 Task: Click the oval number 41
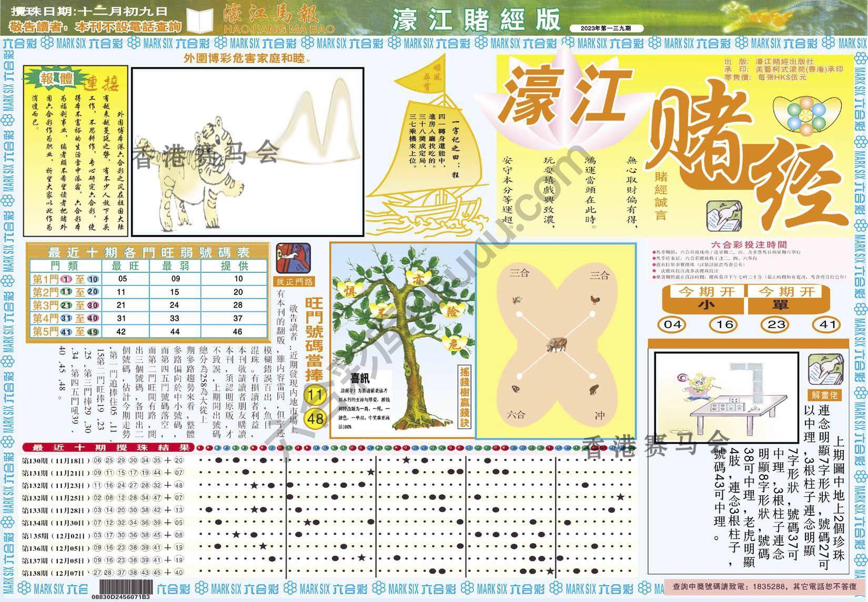[x=827, y=324]
